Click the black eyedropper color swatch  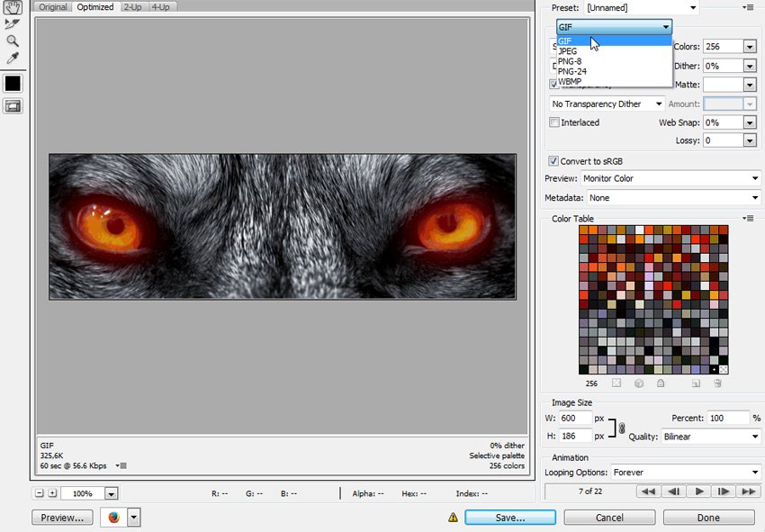[x=13, y=84]
